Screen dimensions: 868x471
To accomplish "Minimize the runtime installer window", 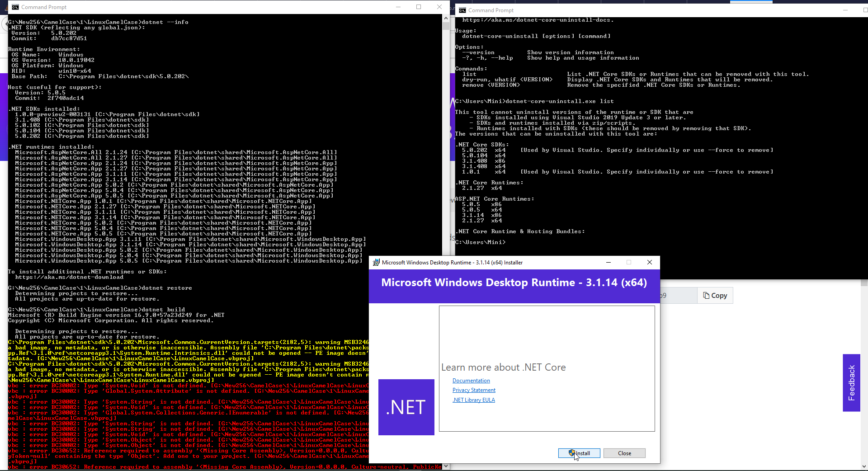I will click(609, 262).
